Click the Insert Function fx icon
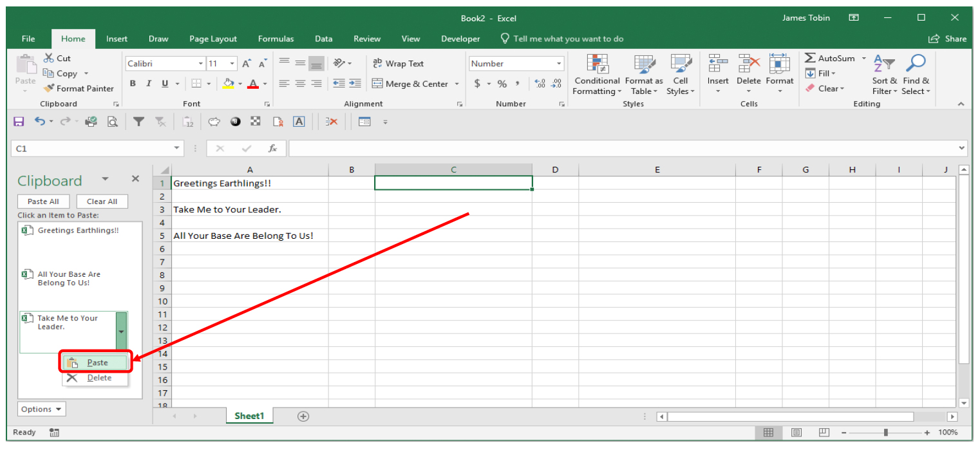The width and height of the screenshot is (980, 450). (x=272, y=149)
